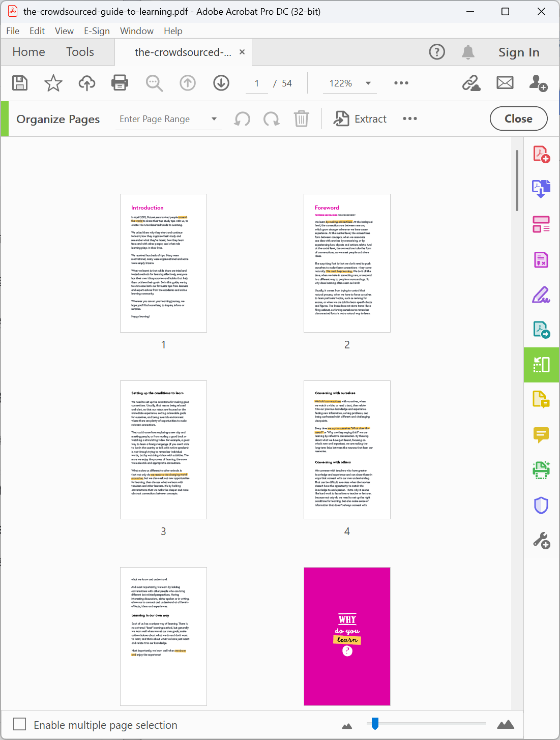The height and width of the screenshot is (740, 560).
Task: Expand the Enter Page Range dropdown
Action: pos(214,119)
